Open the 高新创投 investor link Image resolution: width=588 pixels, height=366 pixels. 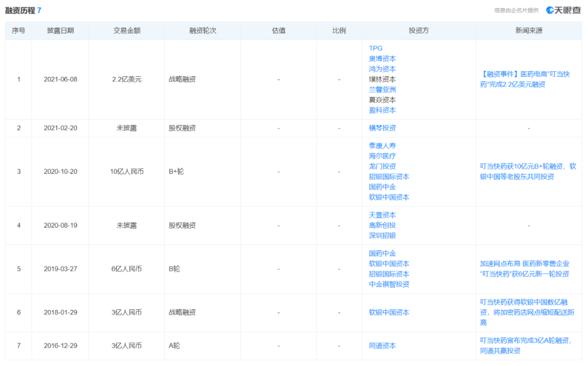tap(382, 225)
